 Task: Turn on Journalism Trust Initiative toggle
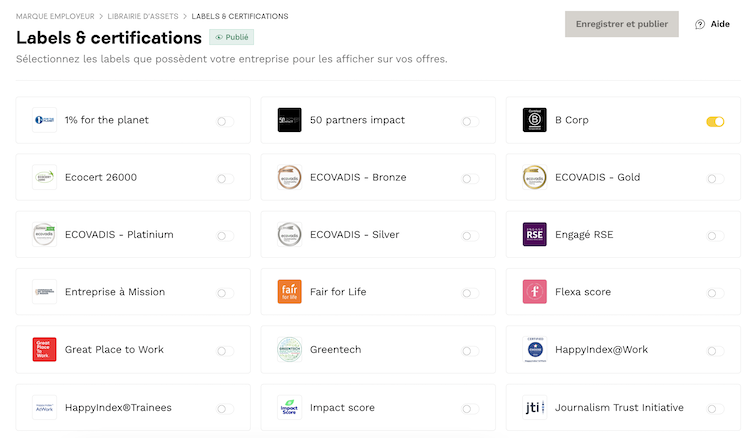pos(716,409)
